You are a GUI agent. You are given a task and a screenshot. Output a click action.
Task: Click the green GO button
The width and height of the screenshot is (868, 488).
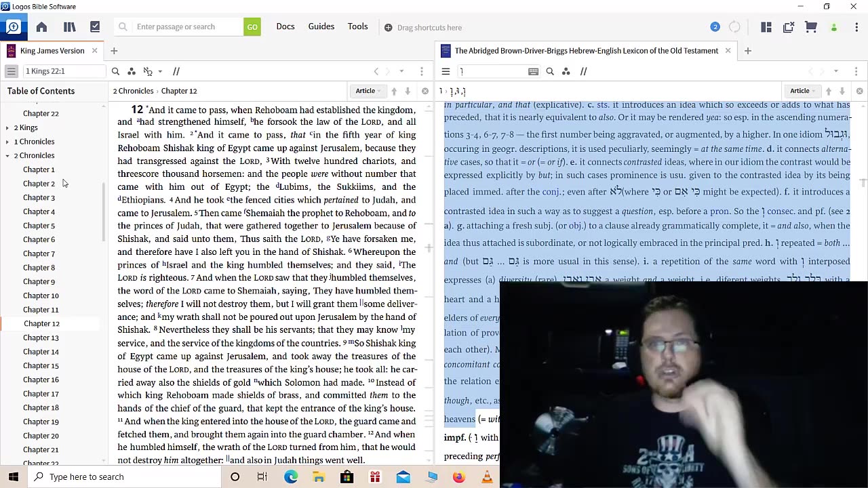(252, 27)
